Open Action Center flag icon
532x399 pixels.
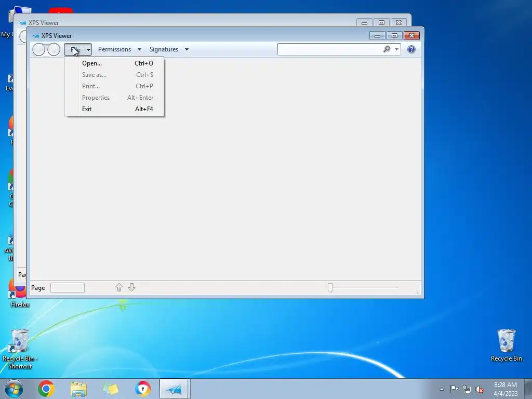click(454, 389)
